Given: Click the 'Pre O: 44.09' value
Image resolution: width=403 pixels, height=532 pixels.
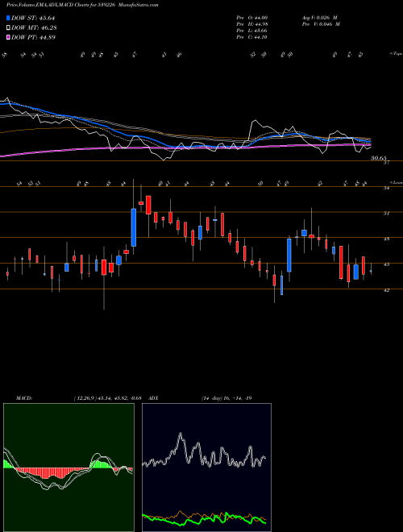Looking at the screenshot, I should tap(252, 17).
